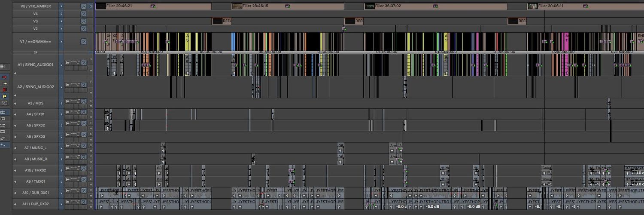
Task: Mute the A11 / DUB_DX02 track
Action: pos(91,206)
